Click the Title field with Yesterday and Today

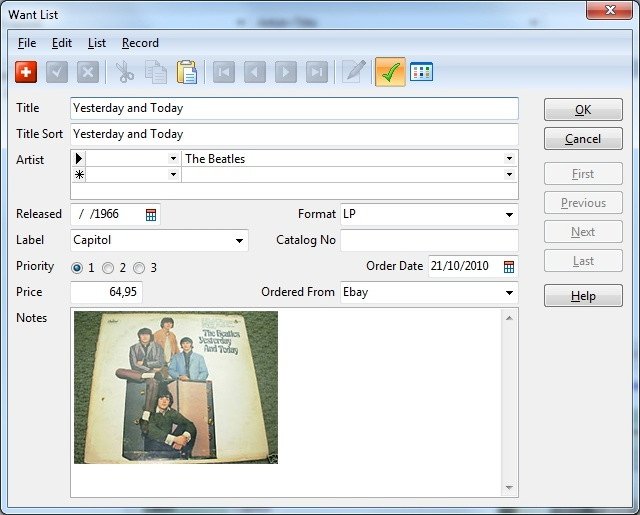(x=294, y=108)
